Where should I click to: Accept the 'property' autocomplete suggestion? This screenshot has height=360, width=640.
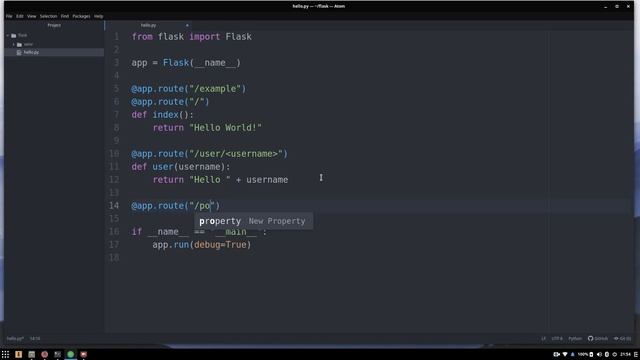point(253,221)
